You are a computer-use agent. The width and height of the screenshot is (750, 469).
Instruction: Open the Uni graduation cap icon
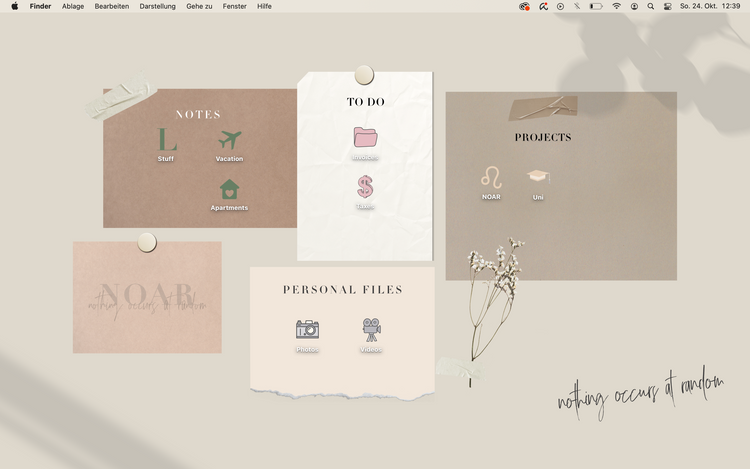[x=538, y=177]
